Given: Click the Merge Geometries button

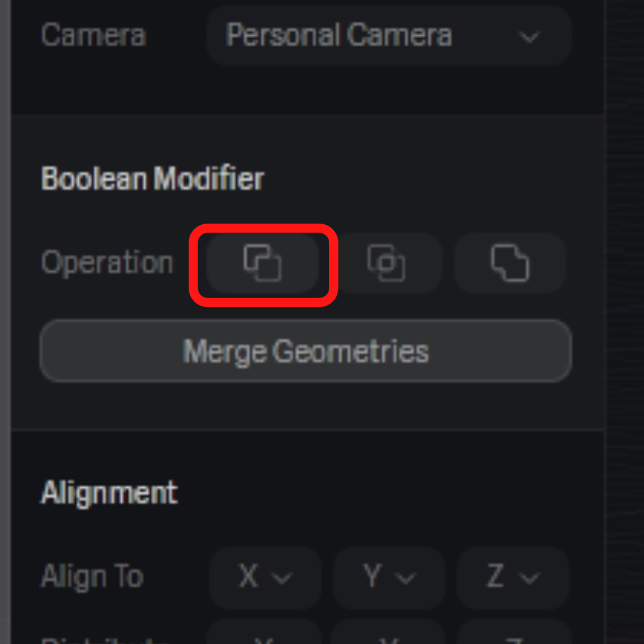Looking at the screenshot, I should click(x=306, y=351).
